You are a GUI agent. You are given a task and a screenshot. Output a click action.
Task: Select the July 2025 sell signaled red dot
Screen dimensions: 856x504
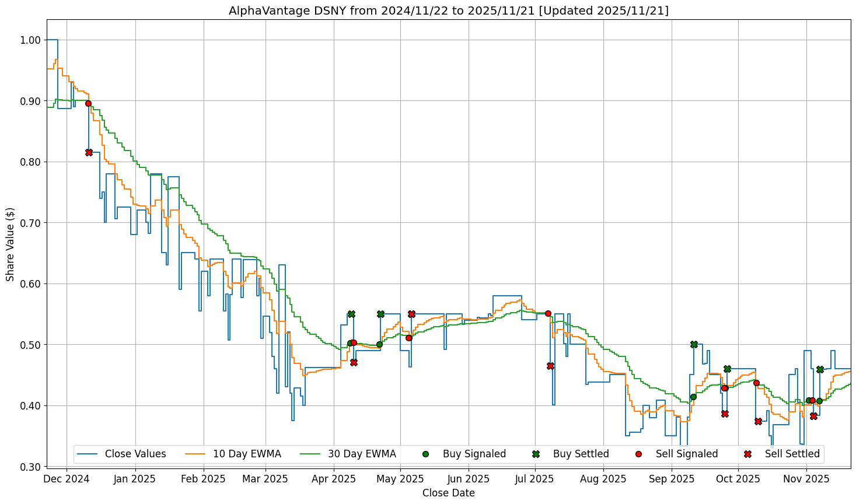[x=548, y=313]
